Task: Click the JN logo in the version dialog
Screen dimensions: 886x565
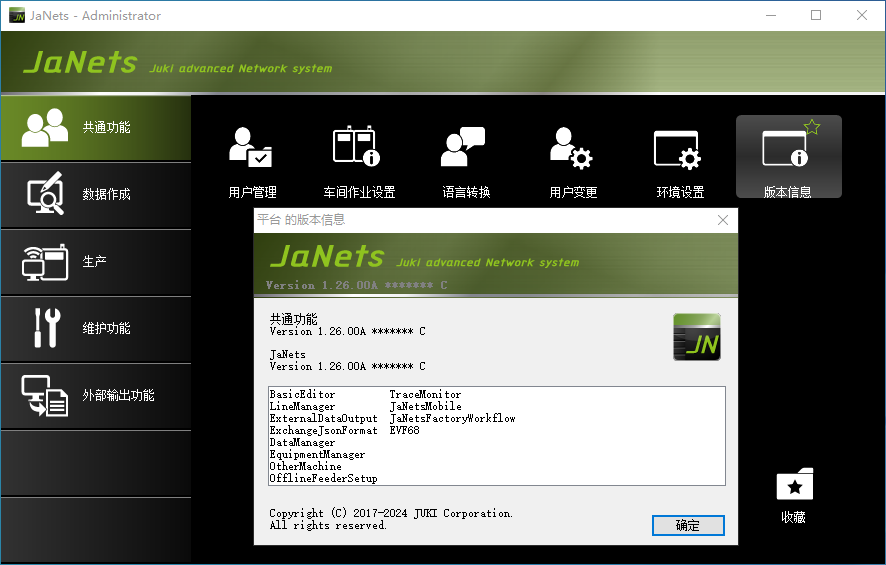Action: (696, 337)
